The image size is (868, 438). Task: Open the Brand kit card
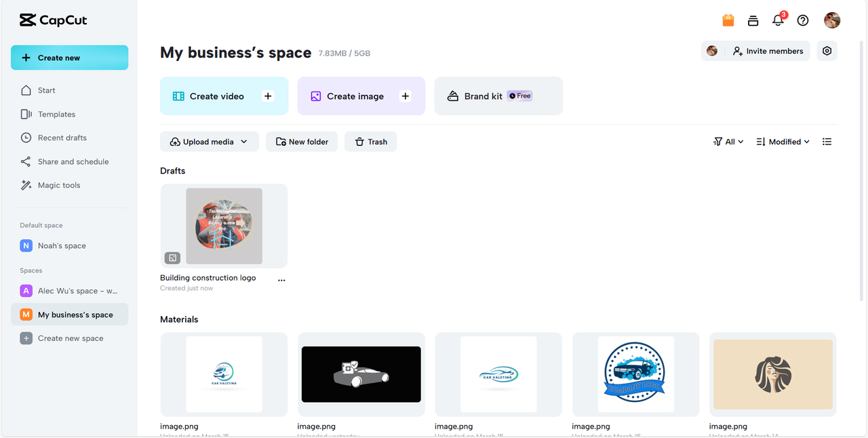pyautogui.click(x=498, y=96)
